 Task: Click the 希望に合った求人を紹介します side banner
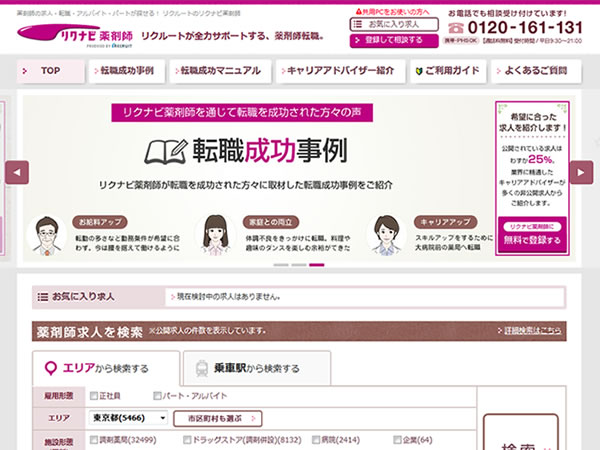point(532,178)
